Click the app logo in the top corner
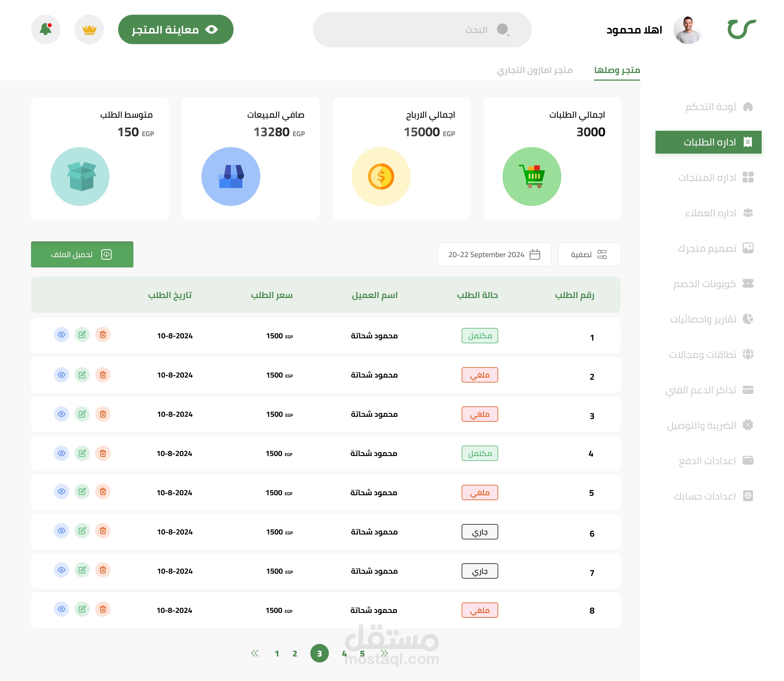 [x=742, y=29]
